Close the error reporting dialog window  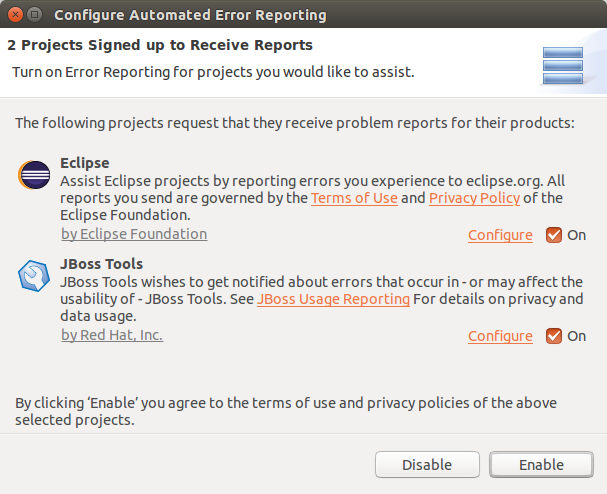tap(14, 15)
